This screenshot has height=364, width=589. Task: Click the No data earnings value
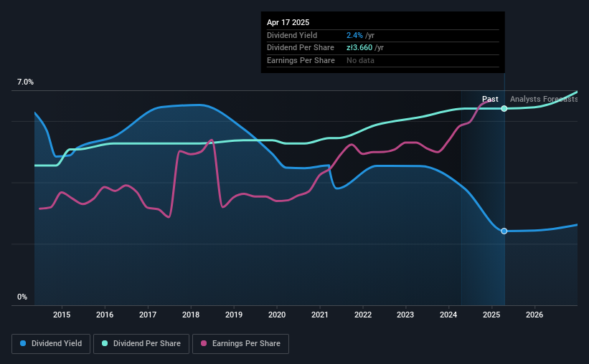click(x=360, y=60)
